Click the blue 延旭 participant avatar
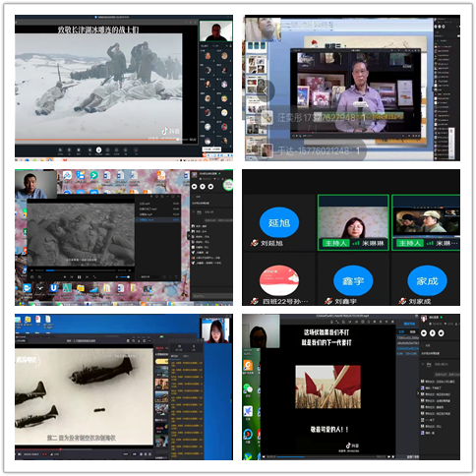Image resolution: width=476 pixels, height=476 pixels. [x=279, y=222]
